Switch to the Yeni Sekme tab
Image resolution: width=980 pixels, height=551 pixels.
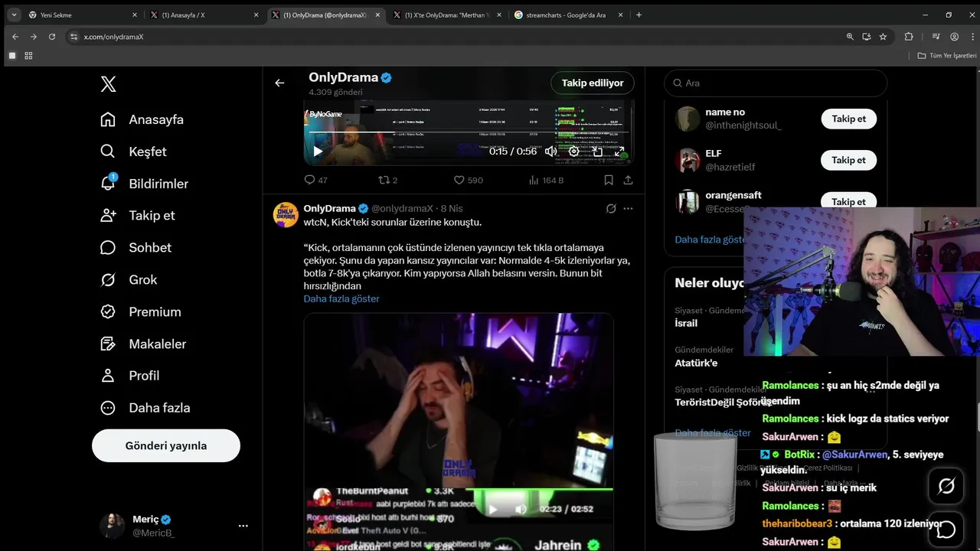tap(82, 15)
